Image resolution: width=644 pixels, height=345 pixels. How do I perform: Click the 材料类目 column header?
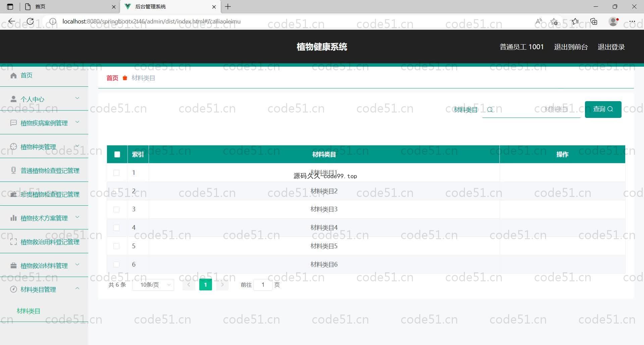(324, 154)
